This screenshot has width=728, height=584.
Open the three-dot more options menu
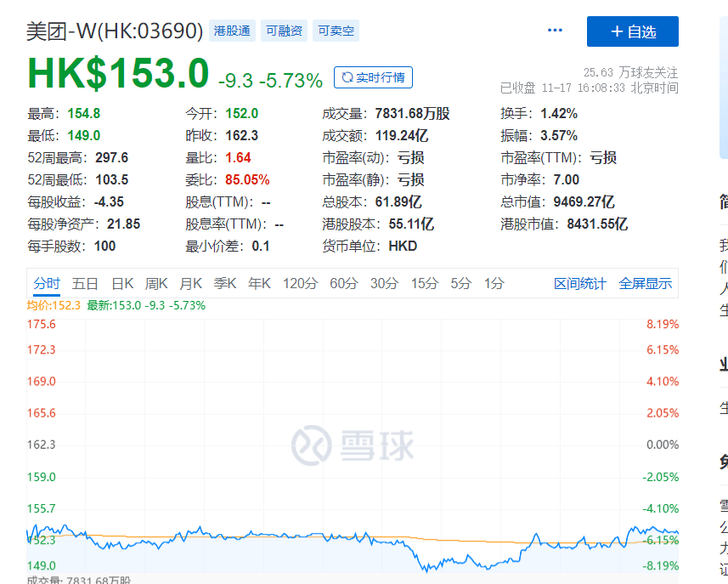tap(555, 31)
